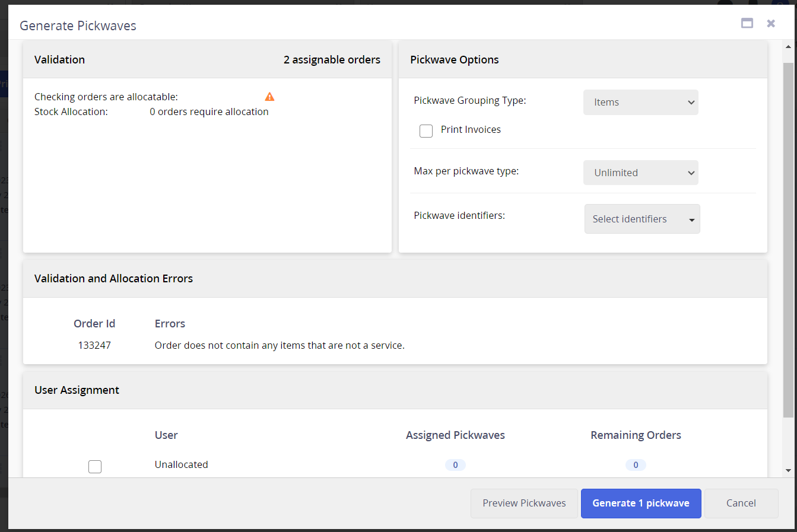Click the Assigned Pickwaves count badge

[x=455, y=465]
